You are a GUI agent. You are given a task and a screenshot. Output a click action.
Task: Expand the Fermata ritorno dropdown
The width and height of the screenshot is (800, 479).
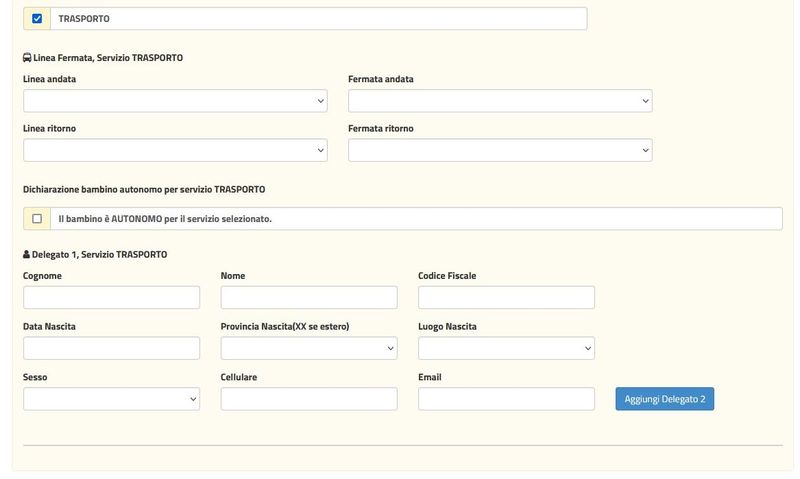pos(500,150)
